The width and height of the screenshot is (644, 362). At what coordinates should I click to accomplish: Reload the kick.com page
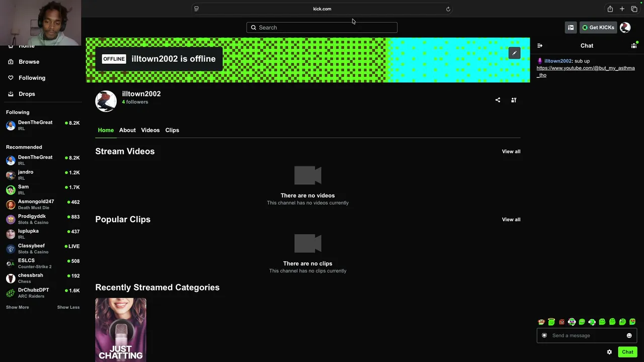[448, 9]
